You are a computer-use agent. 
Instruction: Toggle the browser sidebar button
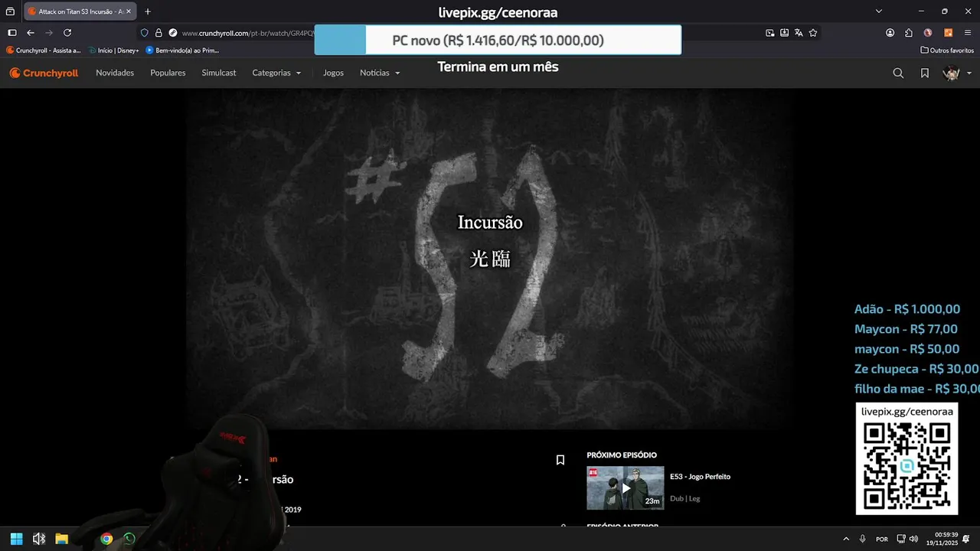(11, 33)
